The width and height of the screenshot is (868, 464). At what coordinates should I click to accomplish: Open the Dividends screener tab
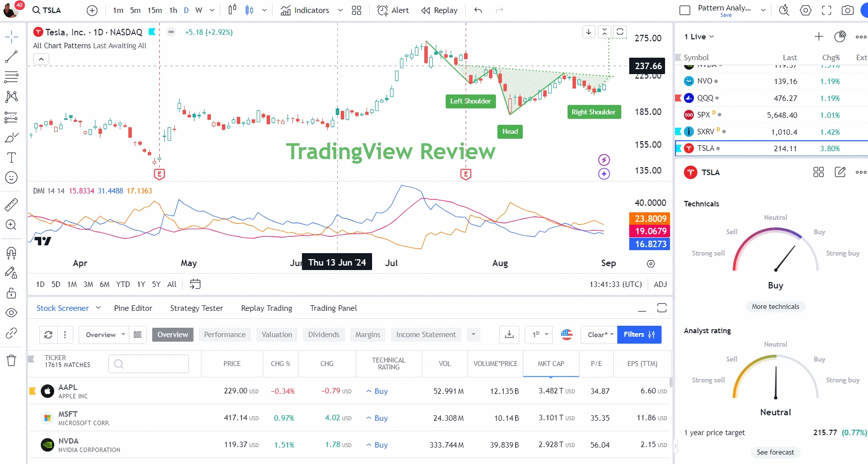(323, 334)
